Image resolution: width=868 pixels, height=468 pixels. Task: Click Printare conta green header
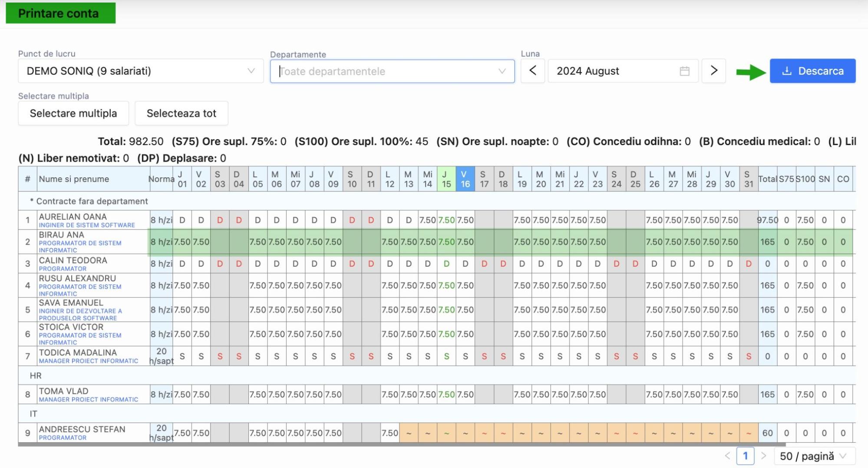(x=61, y=13)
